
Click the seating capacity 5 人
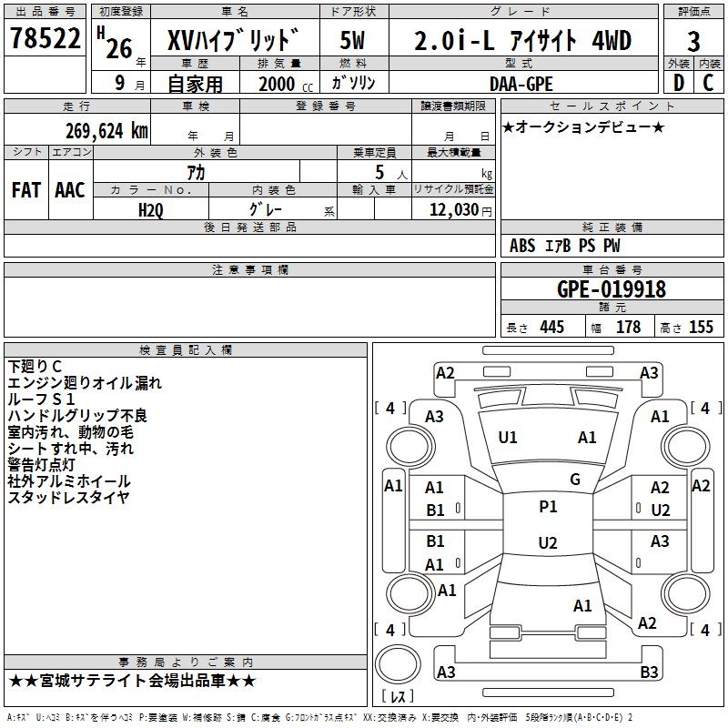(391, 173)
